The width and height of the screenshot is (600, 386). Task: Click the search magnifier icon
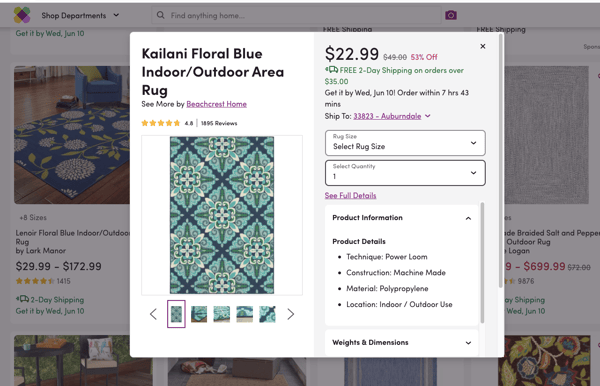pos(161,15)
